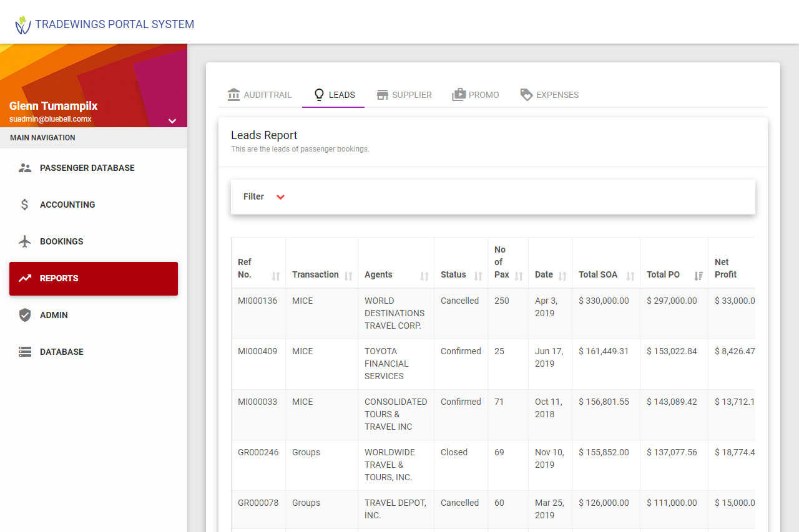Open Accounting in main navigation
This screenshot has height=532, width=799.
pos(94,205)
